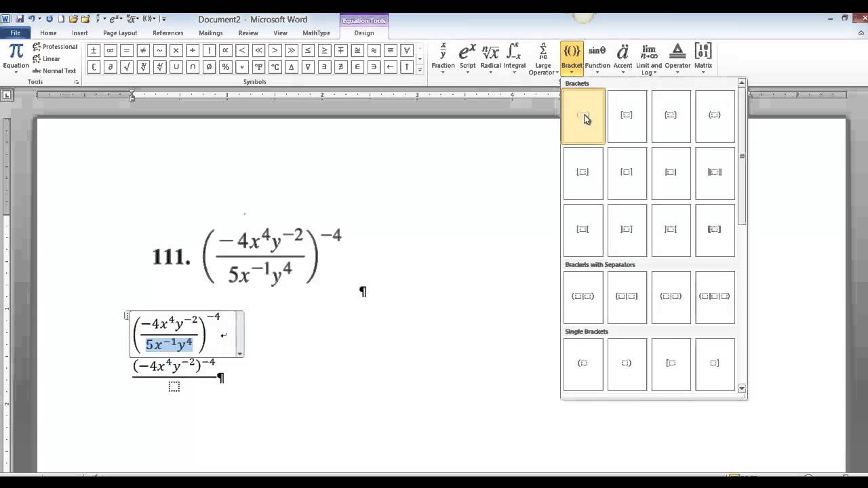Insert the less-than-or-equal symbol
This screenshot has width=868, height=488.
[x=308, y=50]
